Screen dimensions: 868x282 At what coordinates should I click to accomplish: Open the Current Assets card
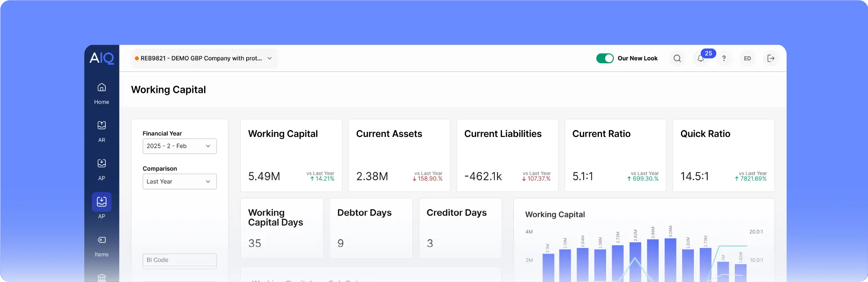(x=400, y=155)
